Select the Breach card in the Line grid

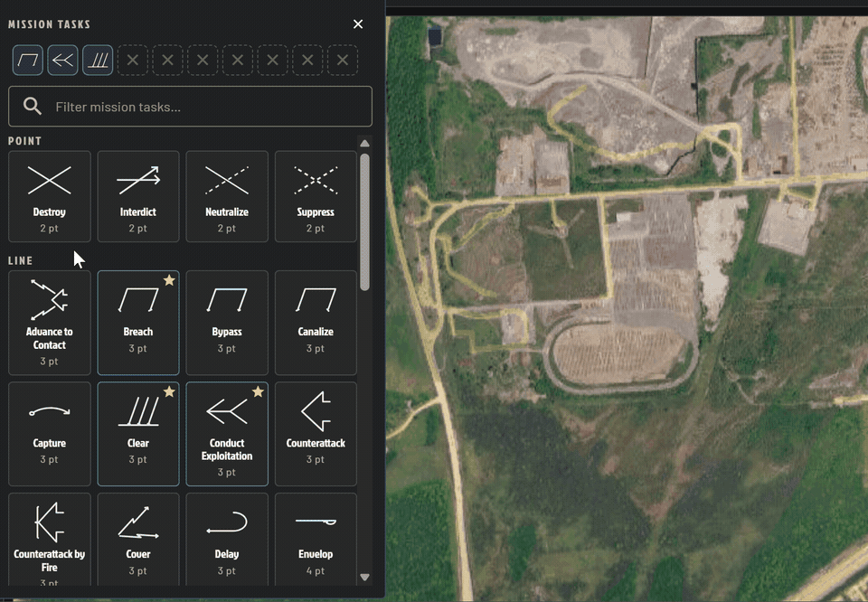click(x=138, y=323)
